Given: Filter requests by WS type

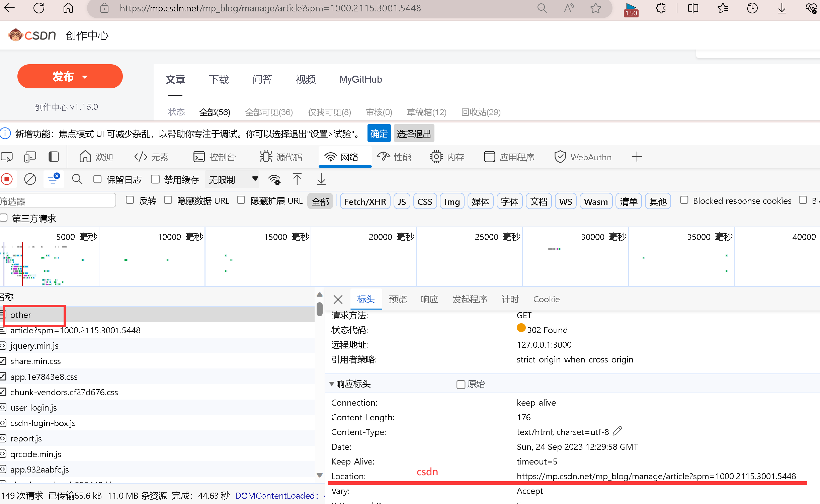Looking at the screenshot, I should (x=566, y=201).
